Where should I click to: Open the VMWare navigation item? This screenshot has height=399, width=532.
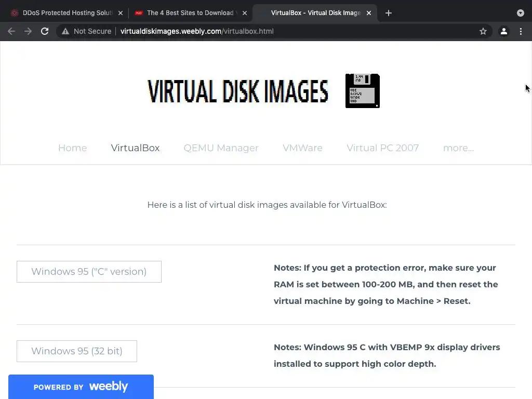[303, 148]
